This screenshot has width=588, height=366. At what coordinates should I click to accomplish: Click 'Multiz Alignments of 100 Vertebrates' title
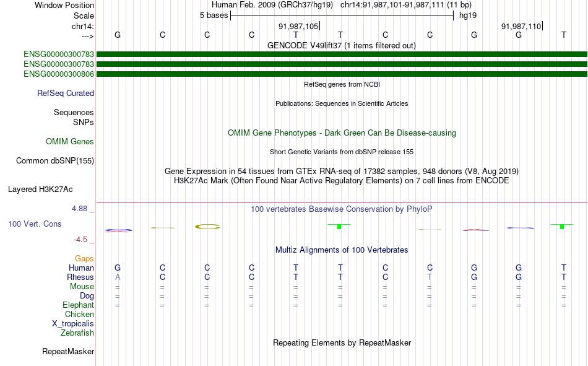point(342,250)
